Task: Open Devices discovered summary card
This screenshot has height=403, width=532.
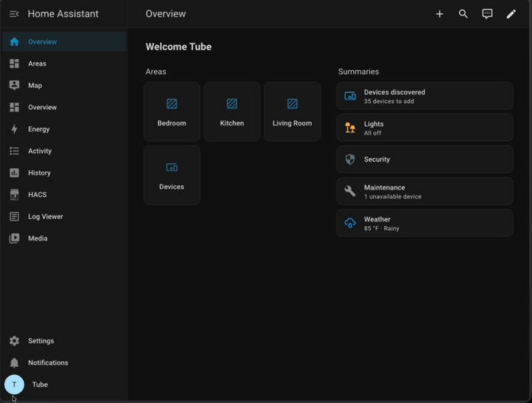Action: coord(425,96)
